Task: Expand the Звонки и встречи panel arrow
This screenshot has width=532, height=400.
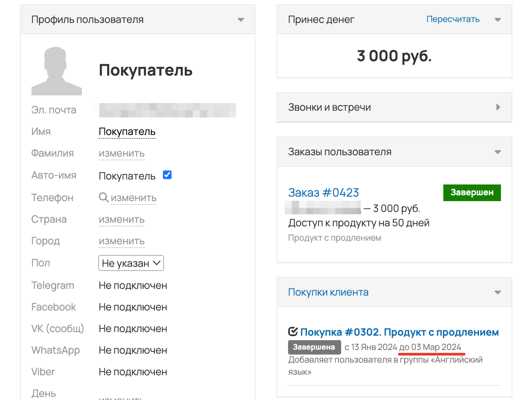Action: tap(498, 107)
